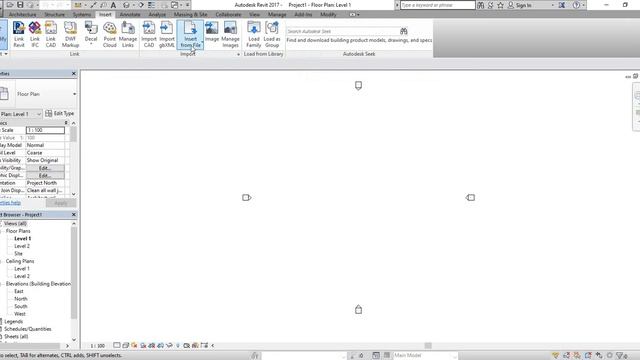Open Level 2 floor plan in browser
Screen dimensions: 640x360
point(22,246)
